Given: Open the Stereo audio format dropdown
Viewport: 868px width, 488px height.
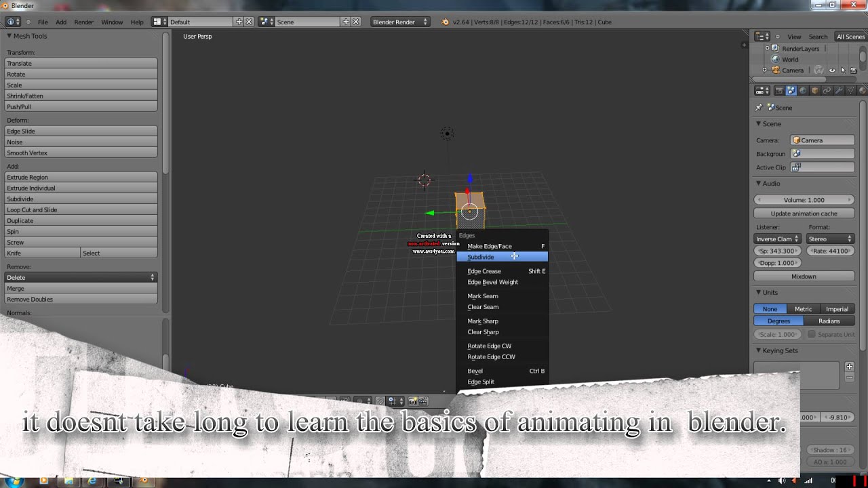Looking at the screenshot, I should (830, 239).
